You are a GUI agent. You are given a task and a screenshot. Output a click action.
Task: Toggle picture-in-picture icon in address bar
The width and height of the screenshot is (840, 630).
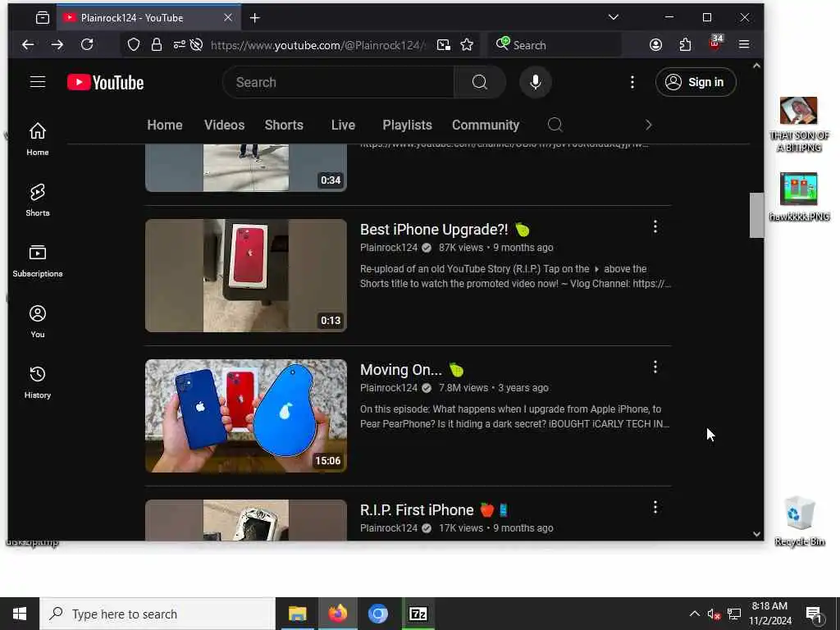(x=444, y=44)
